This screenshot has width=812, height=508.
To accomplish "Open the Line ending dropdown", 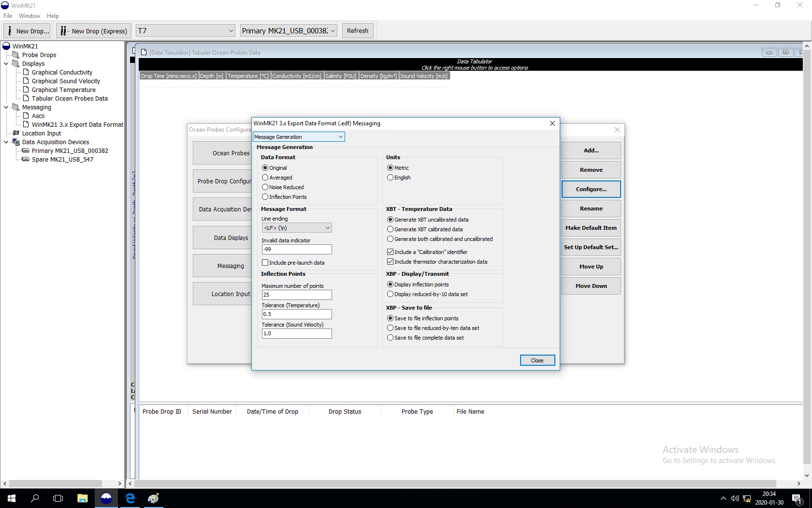I will pyautogui.click(x=296, y=228).
